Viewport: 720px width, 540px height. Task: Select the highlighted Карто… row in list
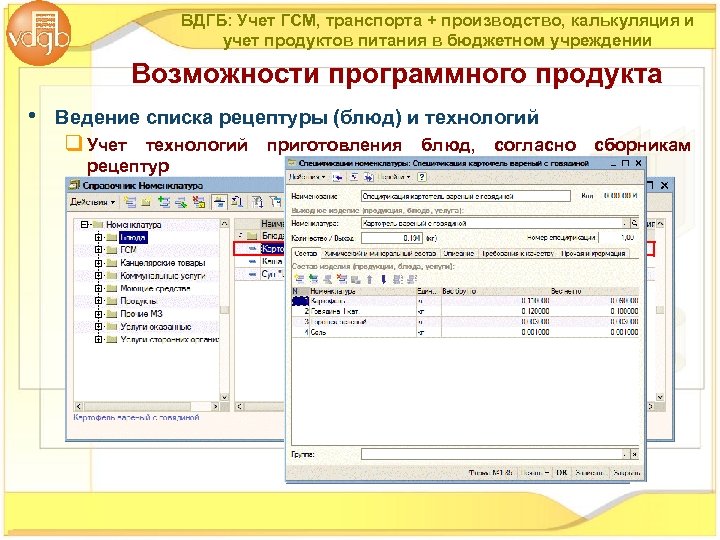tap(259, 248)
